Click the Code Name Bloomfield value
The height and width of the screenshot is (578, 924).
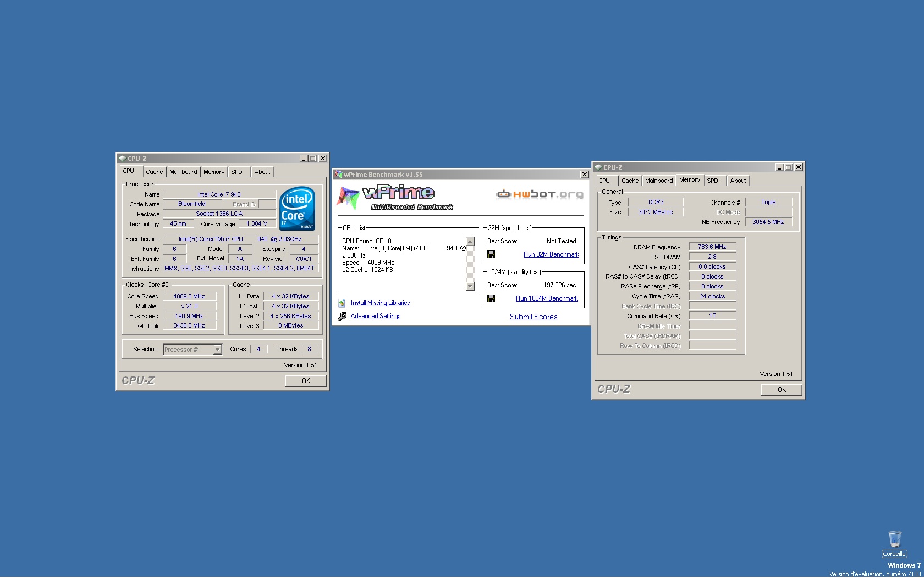191,204
